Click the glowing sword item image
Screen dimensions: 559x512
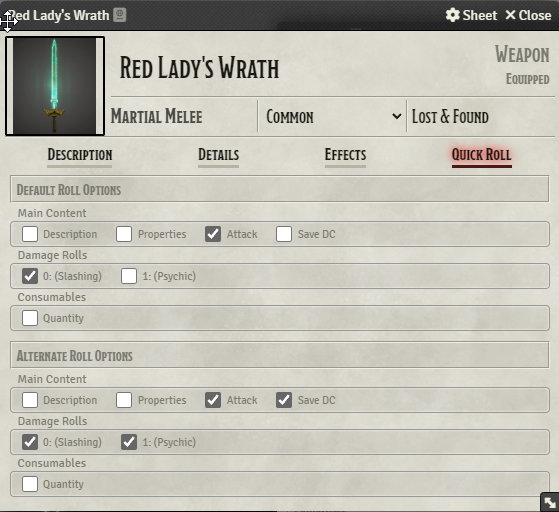(55, 86)
